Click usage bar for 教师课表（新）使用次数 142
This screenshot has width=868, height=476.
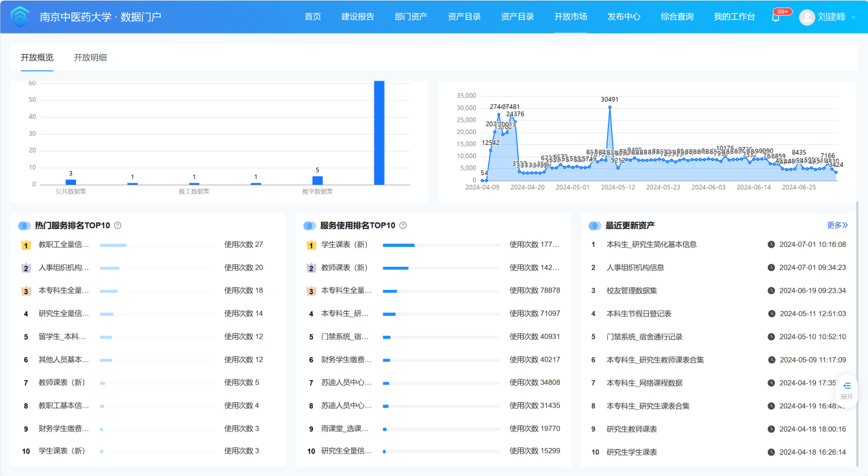[x=441, y=268]
